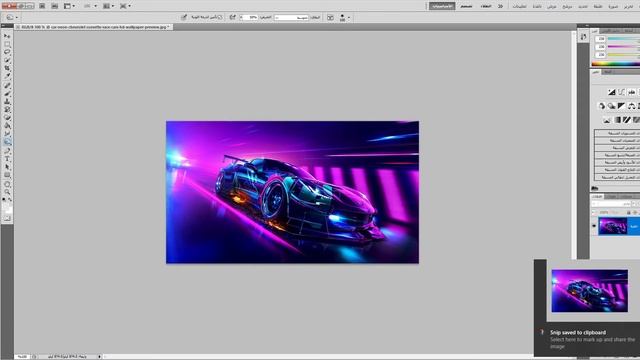Click the Snip saved to clipboard notification text
The width and height of the screenshot is (640, 360).
(x=578, y=332)
